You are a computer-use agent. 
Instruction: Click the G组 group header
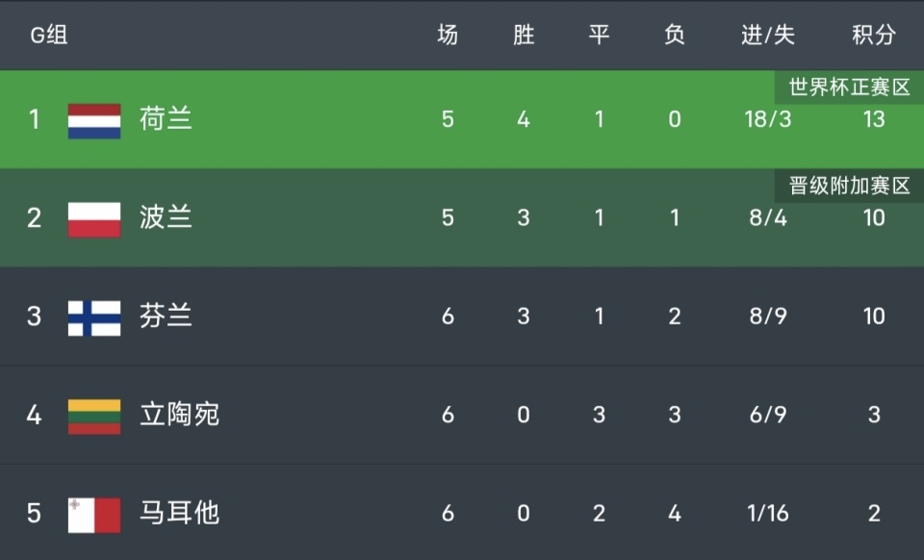pos(49,36)
